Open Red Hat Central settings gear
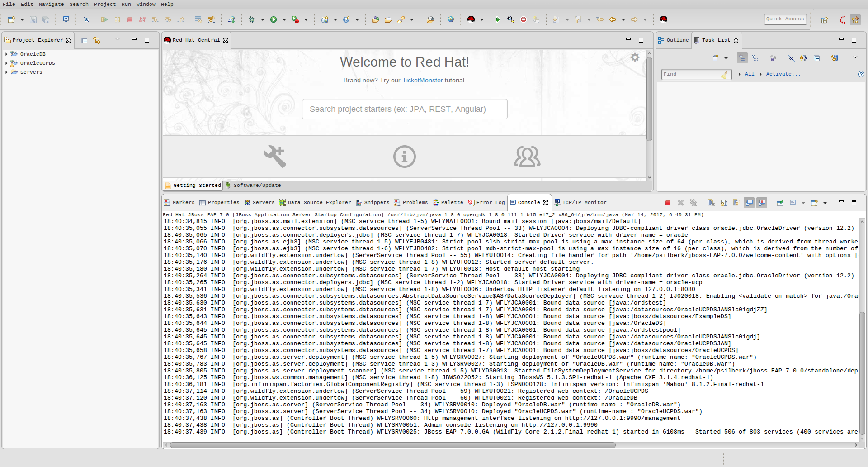This screenshot has width=868, height=467. click(635, 57)
